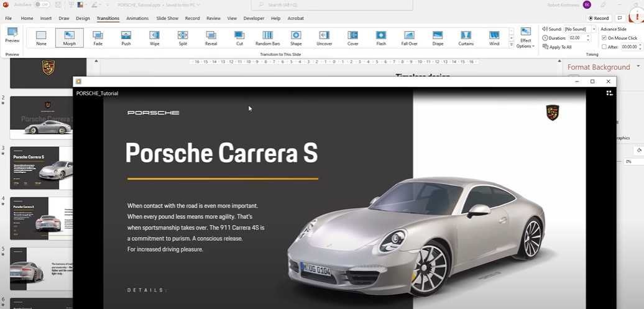Open the Format Background pane options arrow

638,66
